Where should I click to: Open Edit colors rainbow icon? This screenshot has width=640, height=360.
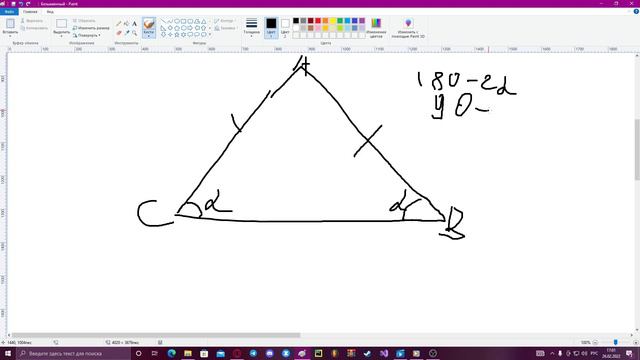[x=376, y=23]
